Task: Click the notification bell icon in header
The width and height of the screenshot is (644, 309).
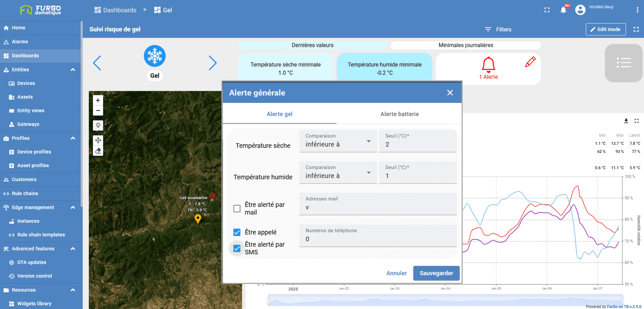Action: (x=563, y=10)
